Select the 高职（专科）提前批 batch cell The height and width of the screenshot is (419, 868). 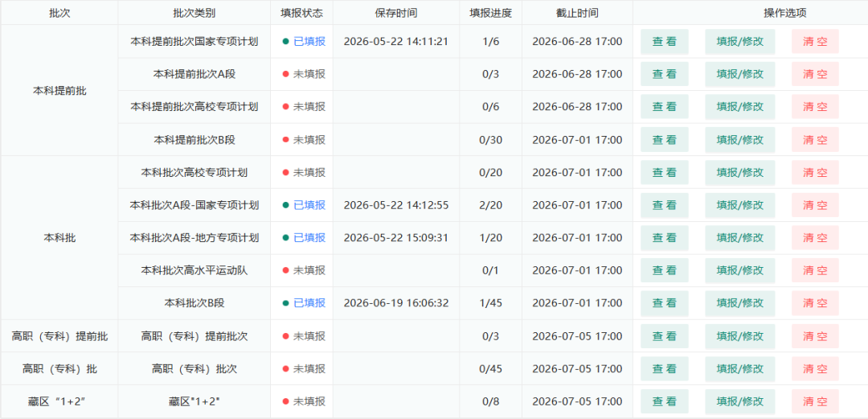point(59,336)
